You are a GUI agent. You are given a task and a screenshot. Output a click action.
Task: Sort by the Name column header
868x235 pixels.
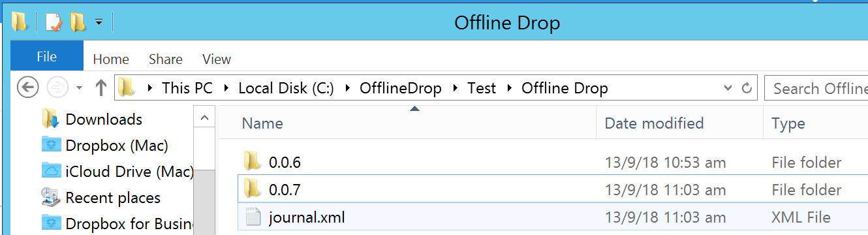point(262,123)
